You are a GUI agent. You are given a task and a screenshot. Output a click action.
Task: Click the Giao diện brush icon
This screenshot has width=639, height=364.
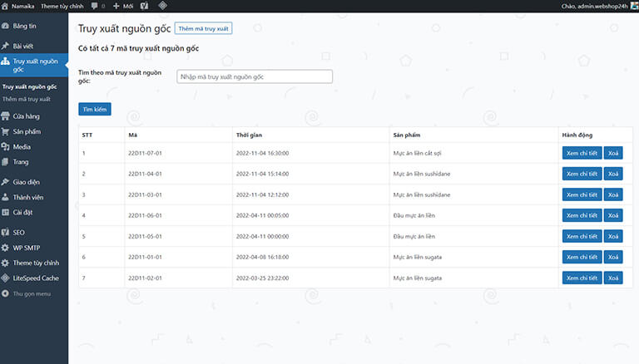[6, 182]
